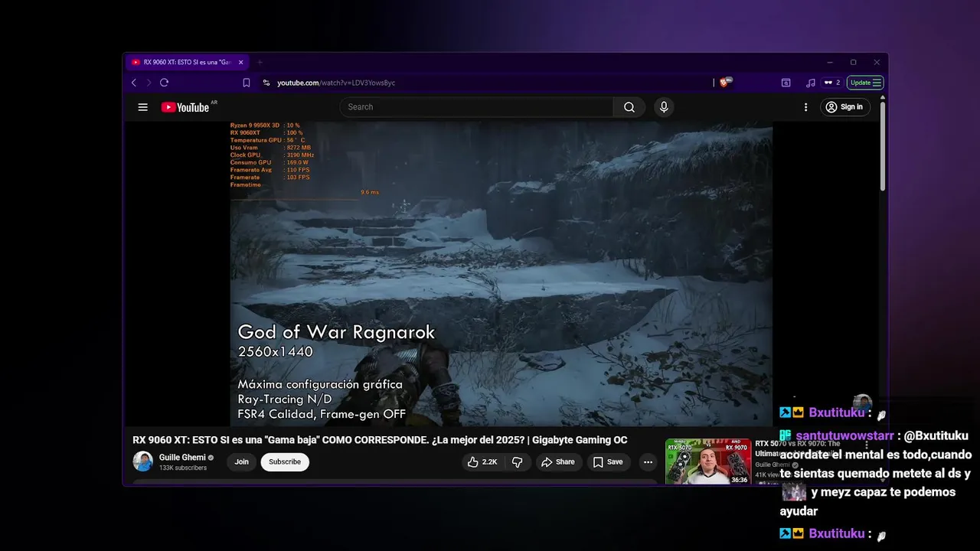
Task: Click the video player area
Action: pos(501,274)
